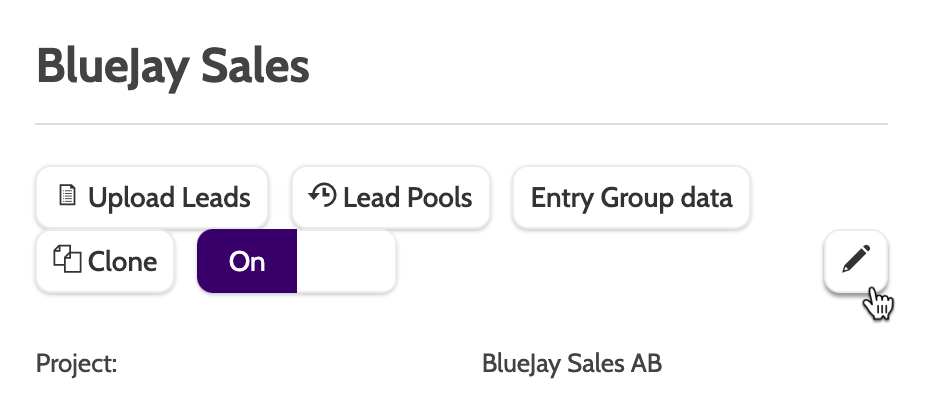Click the BlueJay Sales page heading

[x=173, y=67]
